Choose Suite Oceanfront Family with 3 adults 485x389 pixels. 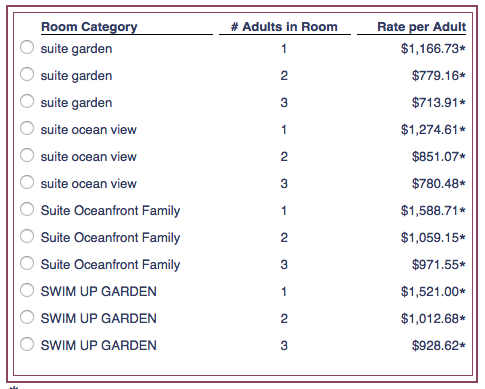(x=27, y=263)
